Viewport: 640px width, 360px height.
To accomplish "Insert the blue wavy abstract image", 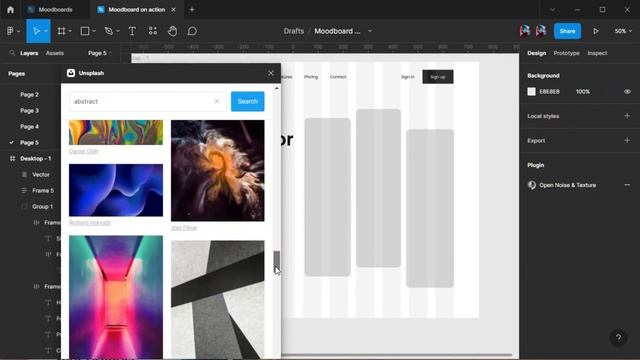I will [116, 190].
